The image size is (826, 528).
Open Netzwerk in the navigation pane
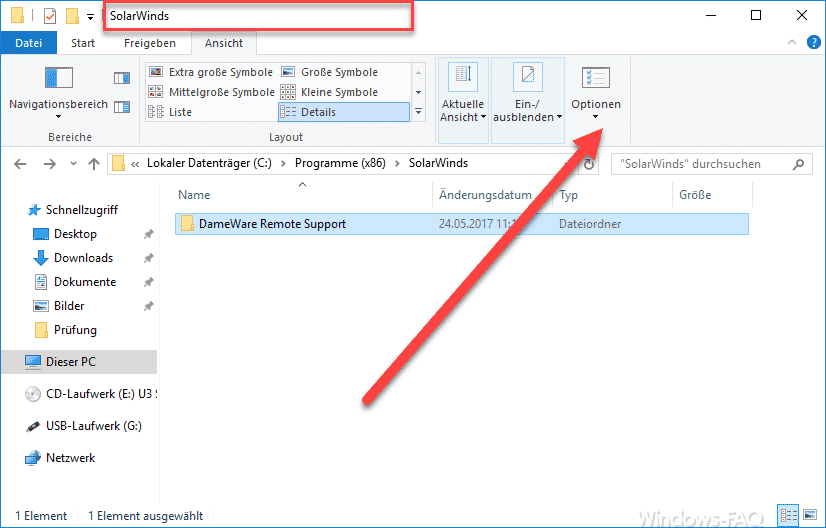(x=70, y=458)
